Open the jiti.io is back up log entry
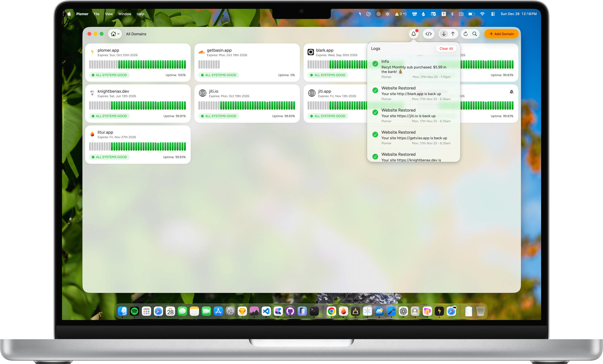603x364 pixels. pos(414,115)
